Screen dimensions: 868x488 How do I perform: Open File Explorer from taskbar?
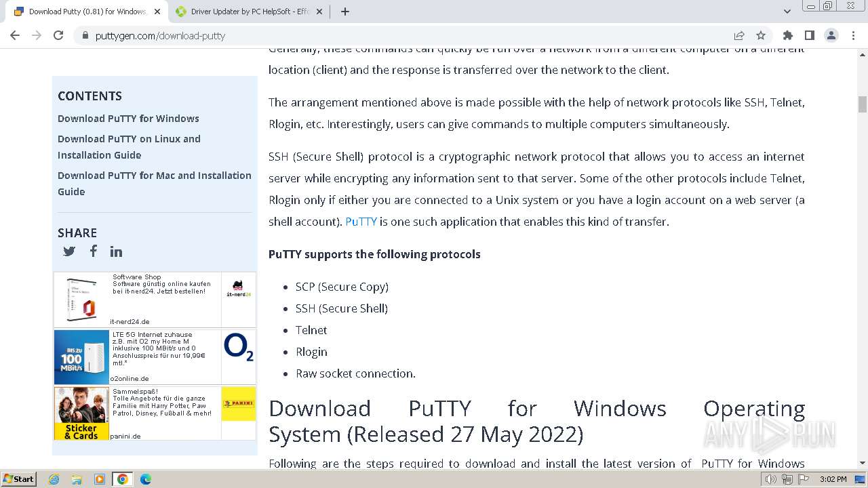pos(77,479)
